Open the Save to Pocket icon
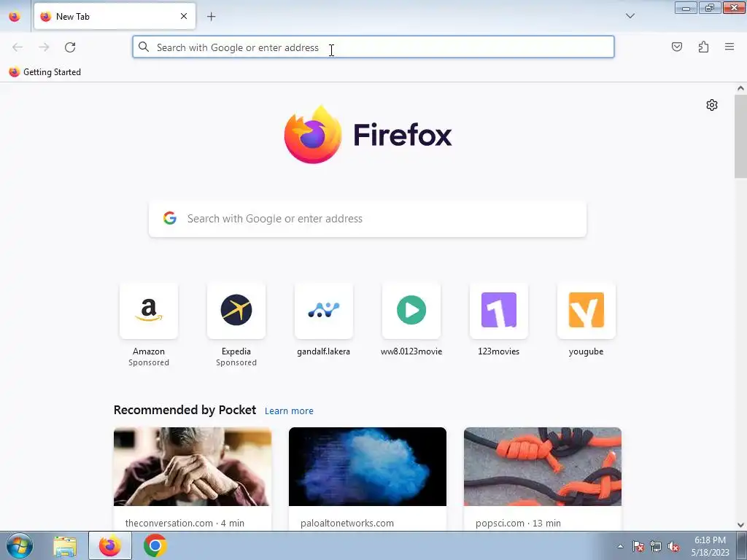 click(677, 47)
